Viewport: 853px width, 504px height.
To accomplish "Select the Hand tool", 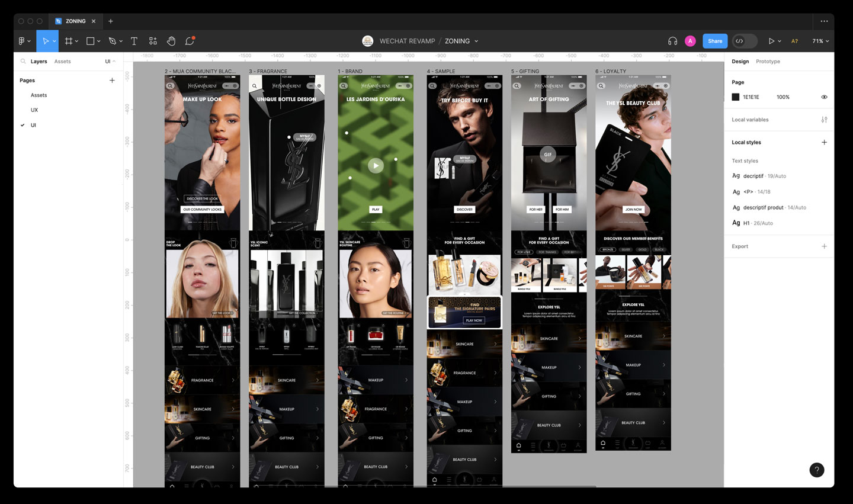I will tap(171, 41).
